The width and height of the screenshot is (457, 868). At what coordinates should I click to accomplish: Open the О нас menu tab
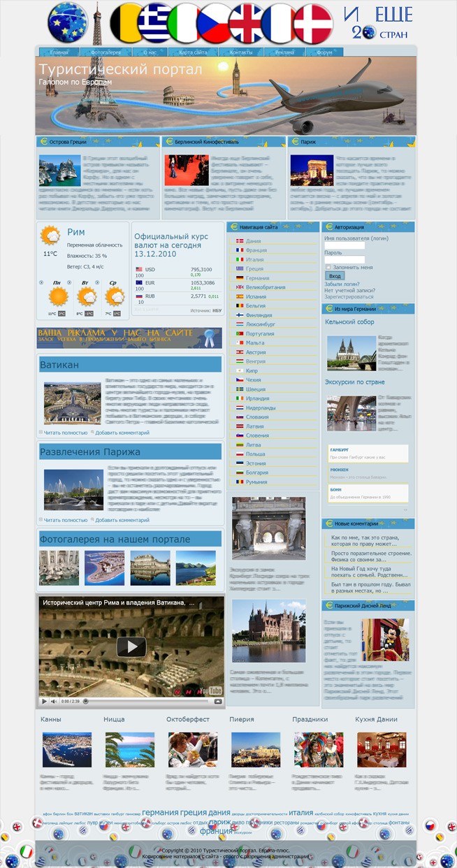pos(149,52)
